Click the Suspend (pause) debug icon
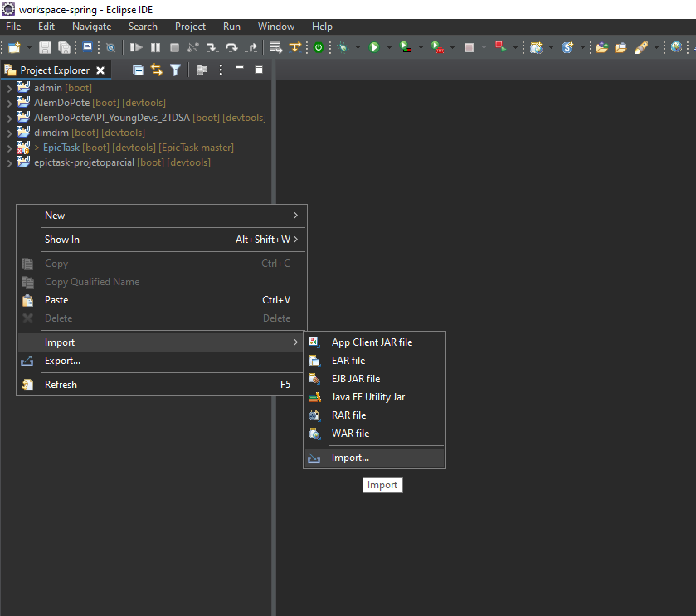 [x=155, y=47]
